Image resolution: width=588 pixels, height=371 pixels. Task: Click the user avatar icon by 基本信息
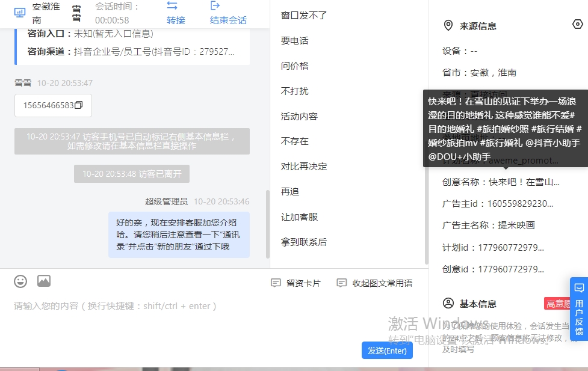448,303
